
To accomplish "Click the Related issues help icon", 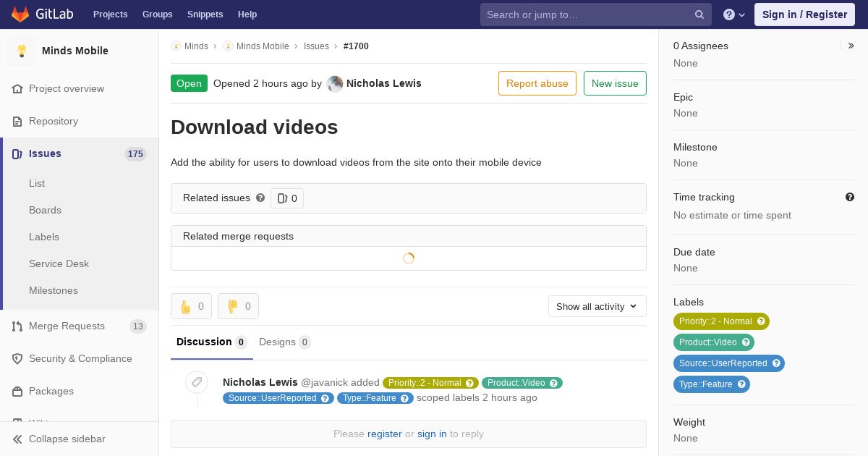I will 260,198.
